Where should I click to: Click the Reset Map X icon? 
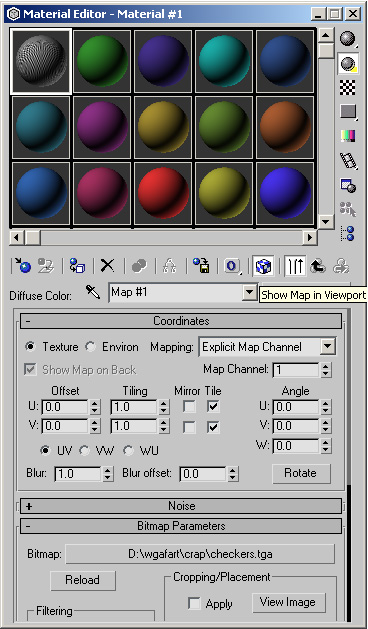[107, 265]
